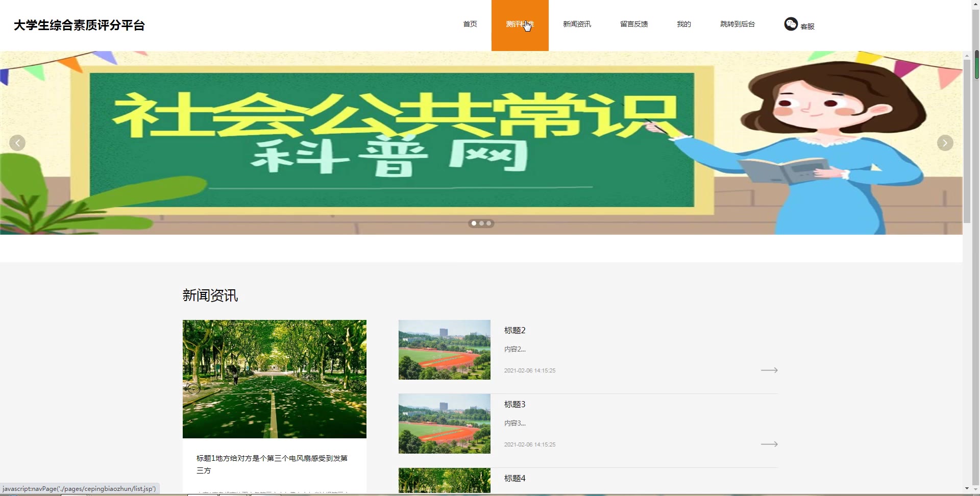The width and height of the screenshot is (980, 496).
Task: Open the 标题2 news thumbnail
Action: click(x=444, y=350)
